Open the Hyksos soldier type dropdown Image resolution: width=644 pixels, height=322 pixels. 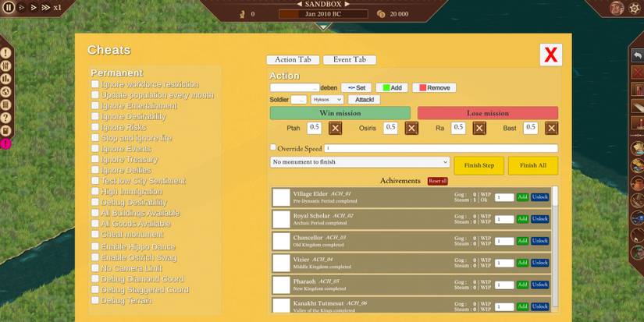click(x=327, y=100)
